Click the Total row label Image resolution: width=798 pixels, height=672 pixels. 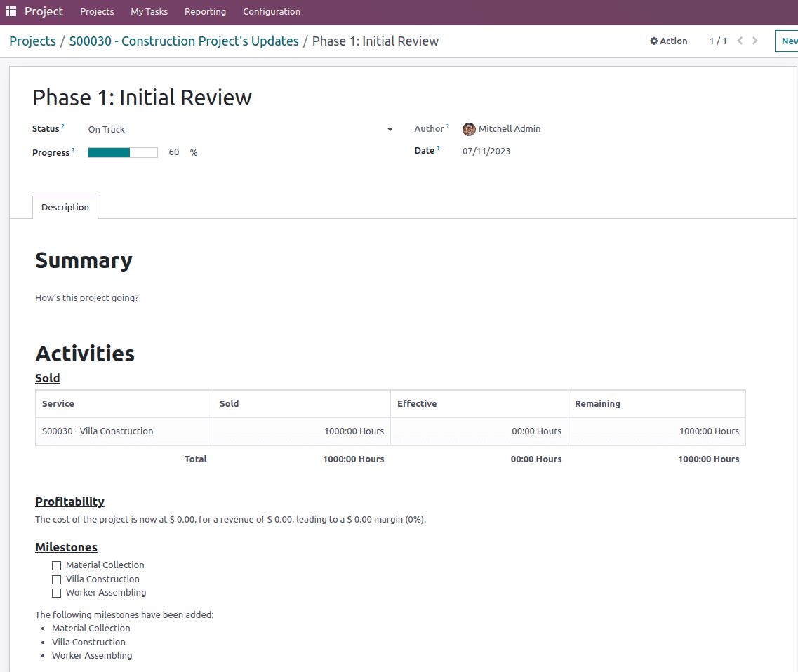pos(195,459)
